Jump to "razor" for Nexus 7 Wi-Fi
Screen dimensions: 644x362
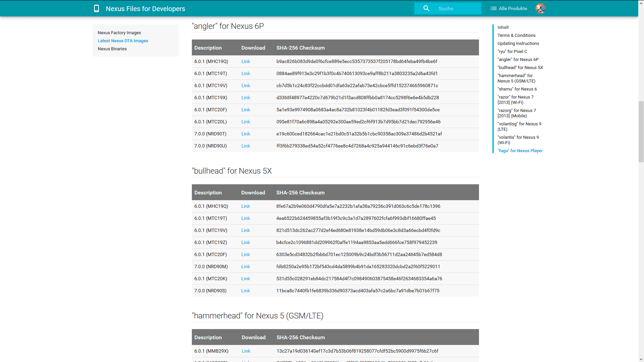(x=515, y=100)
